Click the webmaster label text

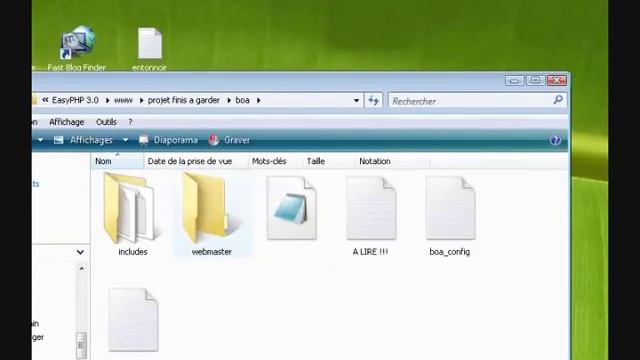(x=211, y=252)
